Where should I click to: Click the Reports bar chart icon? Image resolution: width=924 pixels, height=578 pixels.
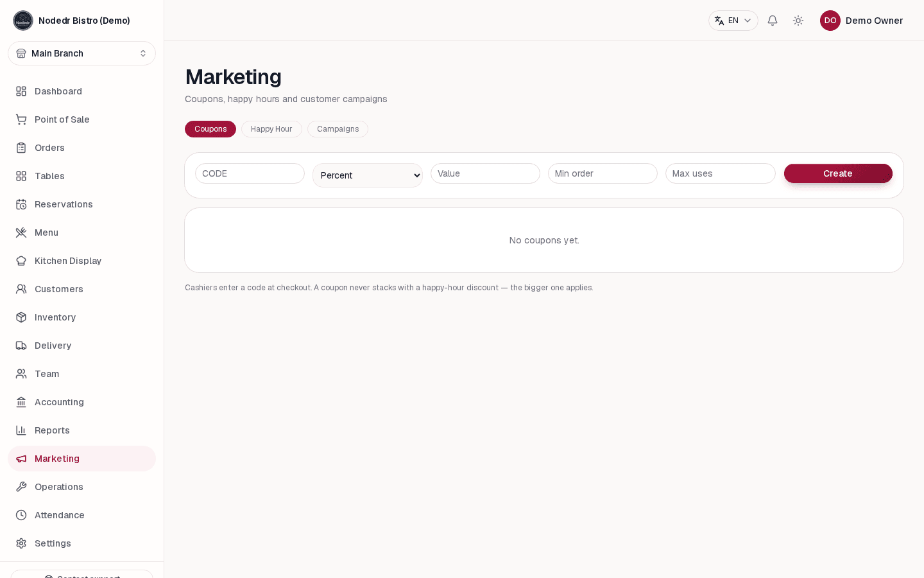click(x=21, y=430)
